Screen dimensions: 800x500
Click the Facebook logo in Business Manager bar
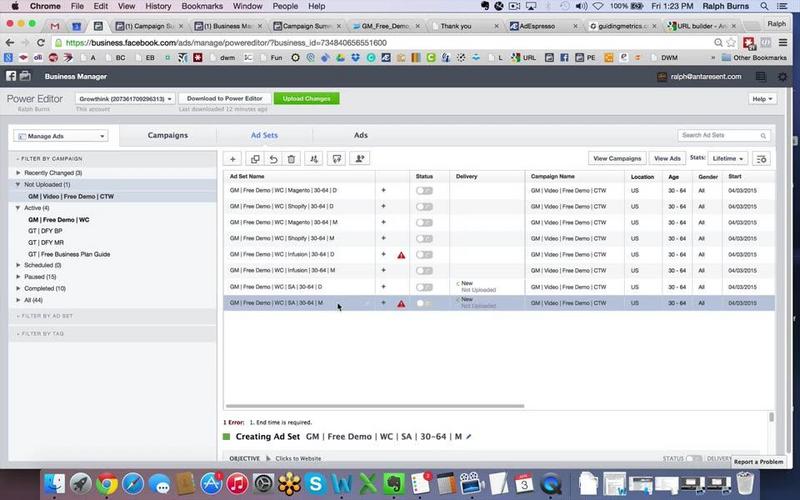(11, 76)
